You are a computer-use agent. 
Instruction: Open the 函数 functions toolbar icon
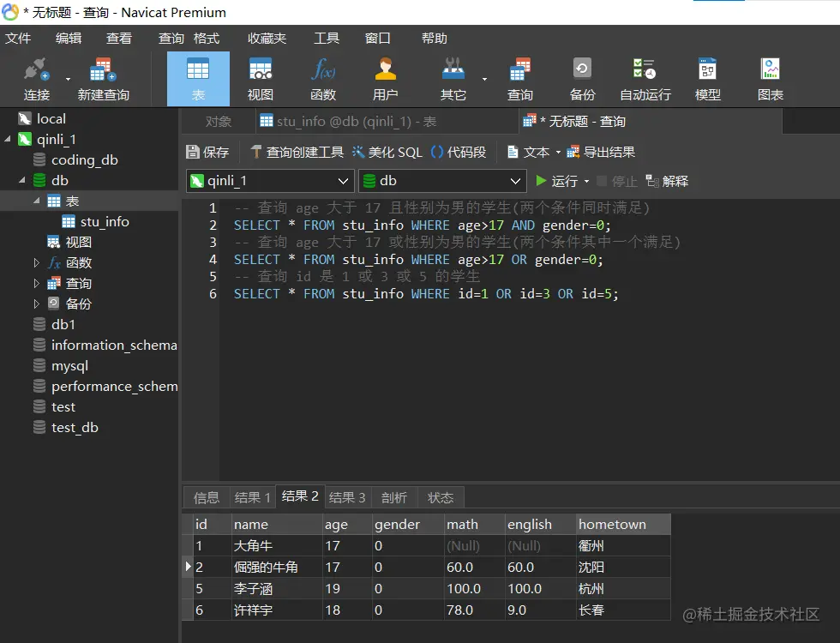click(x=323, y=79)
